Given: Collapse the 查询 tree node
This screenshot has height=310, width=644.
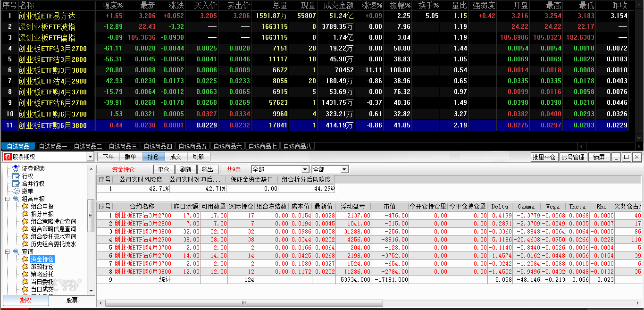Looking at the screenshot, I should point(8,251).
